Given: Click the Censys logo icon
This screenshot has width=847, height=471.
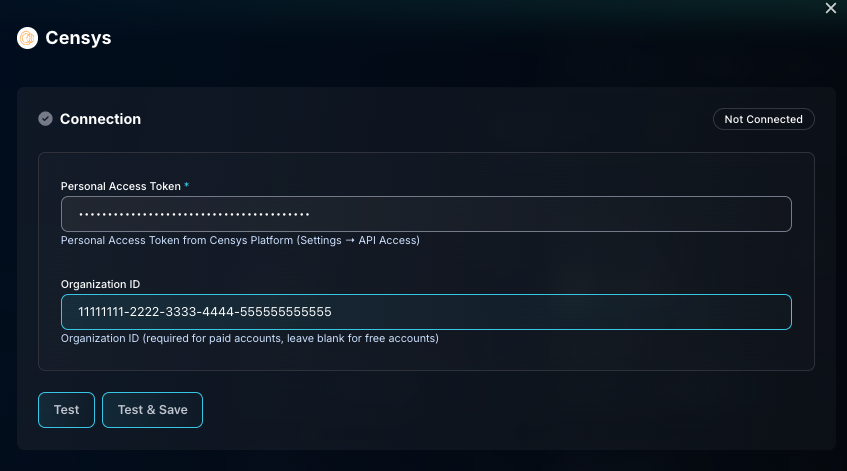Looking at the screenshot, I should [x=27, y=39].
